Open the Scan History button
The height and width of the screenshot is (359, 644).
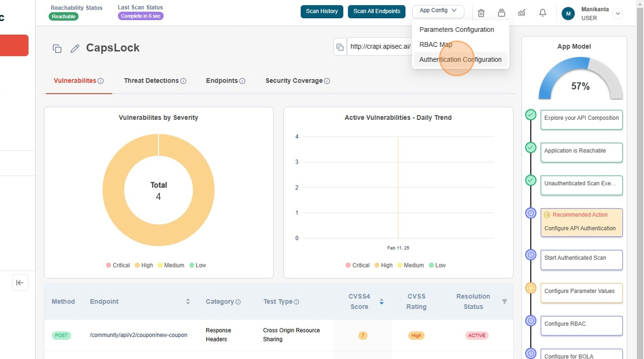321,11
